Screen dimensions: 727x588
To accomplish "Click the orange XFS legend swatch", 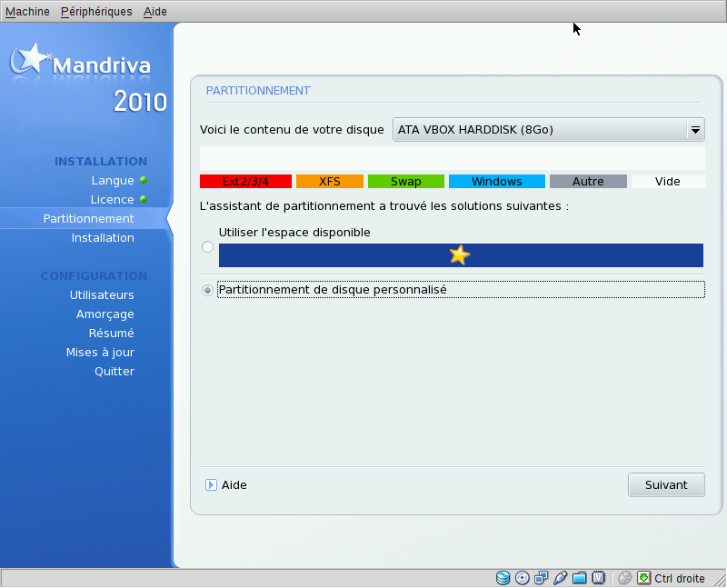I will click(330, 182).
